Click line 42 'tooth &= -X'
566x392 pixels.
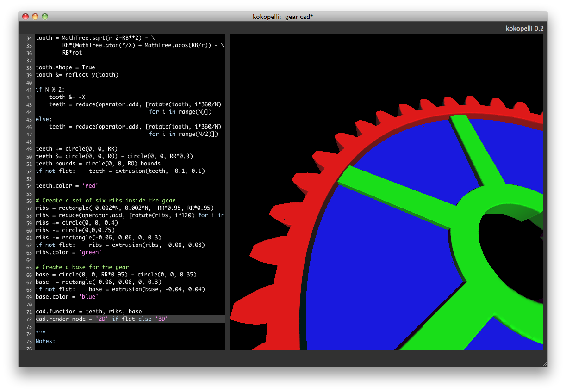point(67,97)
